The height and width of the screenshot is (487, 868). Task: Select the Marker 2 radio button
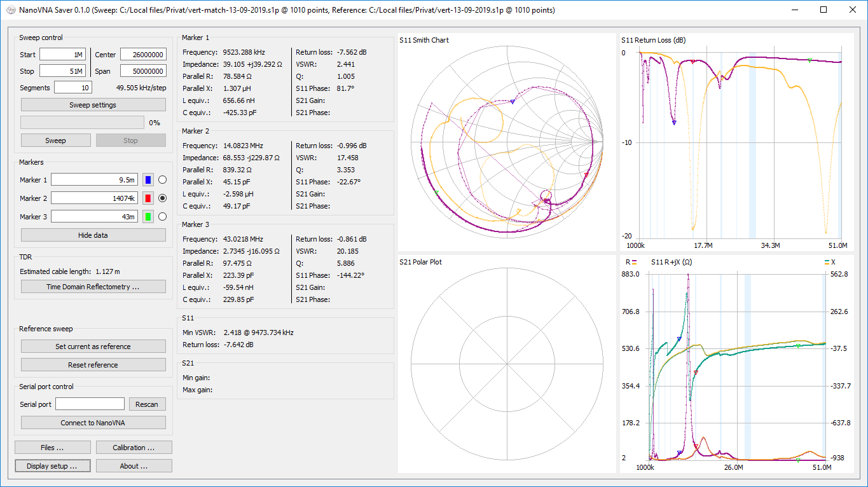162,198
